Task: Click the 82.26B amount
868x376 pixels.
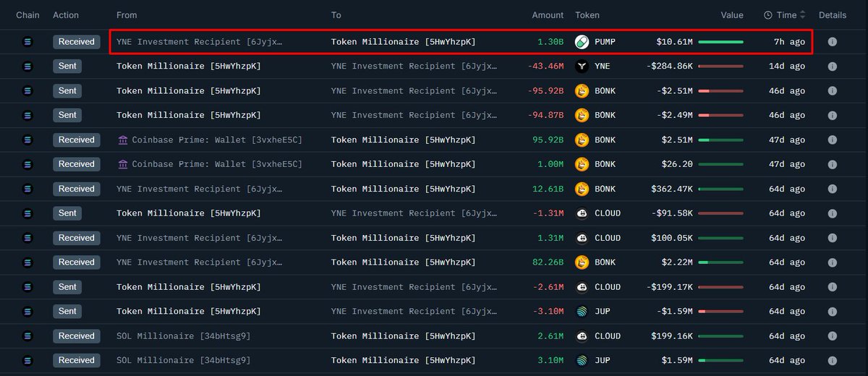Action: coord(548,262)
